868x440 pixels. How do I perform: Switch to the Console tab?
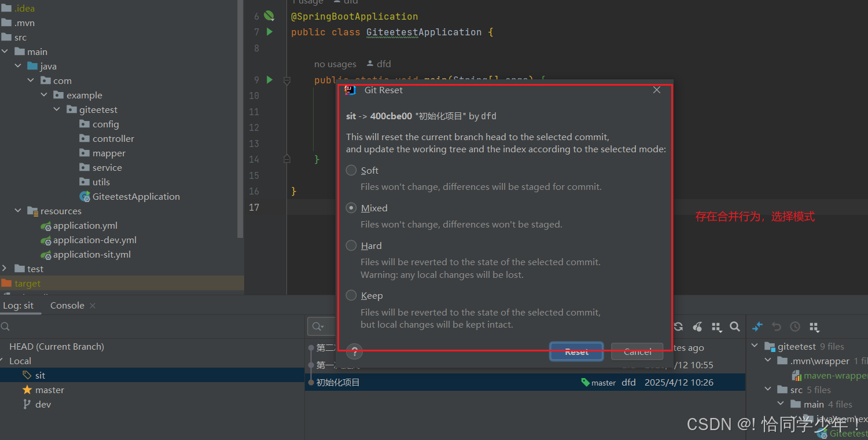[67, 305]
